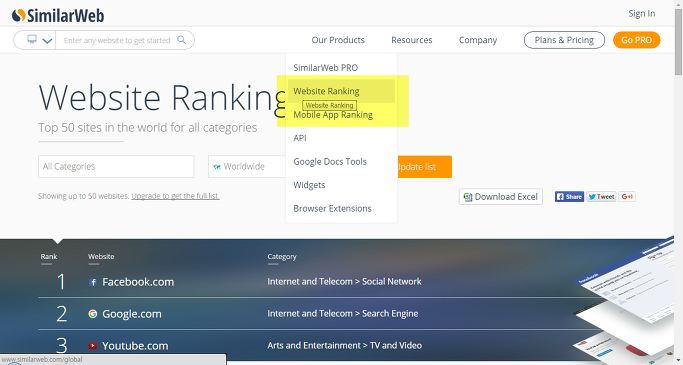Open the Worldwide country dropdown
This screenshot has width=683, height=365.
pyautogui.click(x=247, y=166)
